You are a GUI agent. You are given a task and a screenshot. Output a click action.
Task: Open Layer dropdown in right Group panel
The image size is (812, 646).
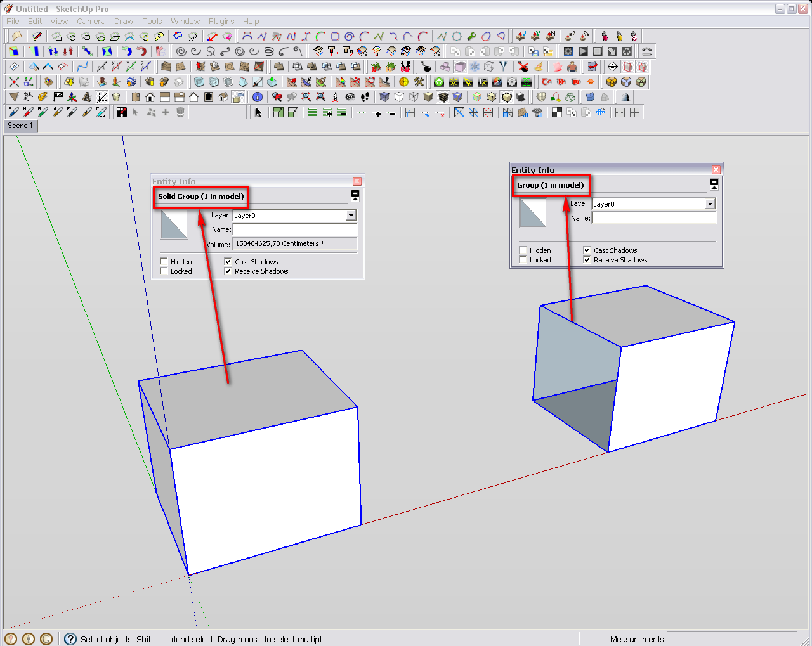(710, 204)
